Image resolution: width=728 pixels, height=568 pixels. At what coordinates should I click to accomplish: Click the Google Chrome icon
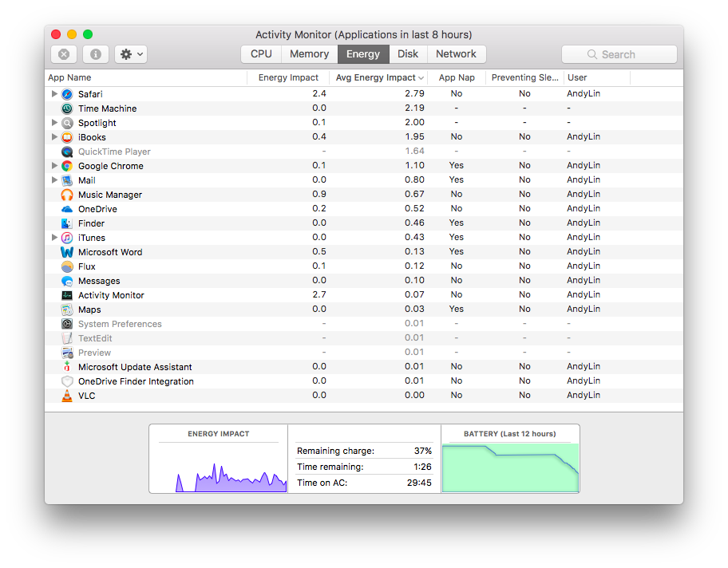pyautogui.click(x=67, y=166)
